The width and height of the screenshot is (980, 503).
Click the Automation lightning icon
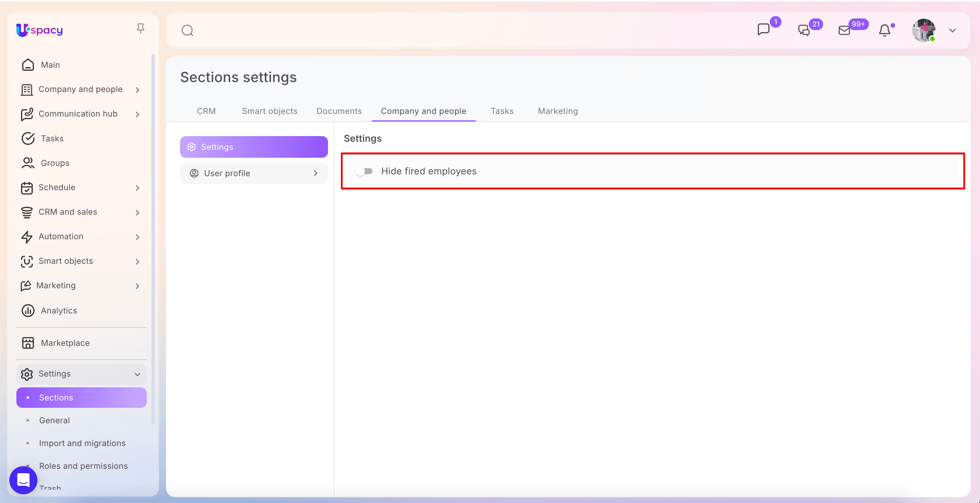(27, 237)
